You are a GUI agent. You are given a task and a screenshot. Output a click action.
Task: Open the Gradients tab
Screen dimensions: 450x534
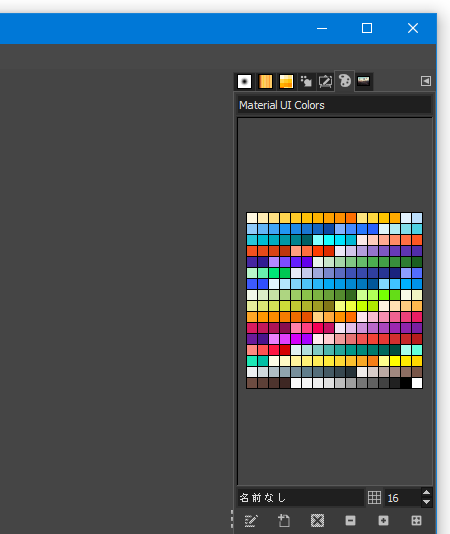(286, 81)
